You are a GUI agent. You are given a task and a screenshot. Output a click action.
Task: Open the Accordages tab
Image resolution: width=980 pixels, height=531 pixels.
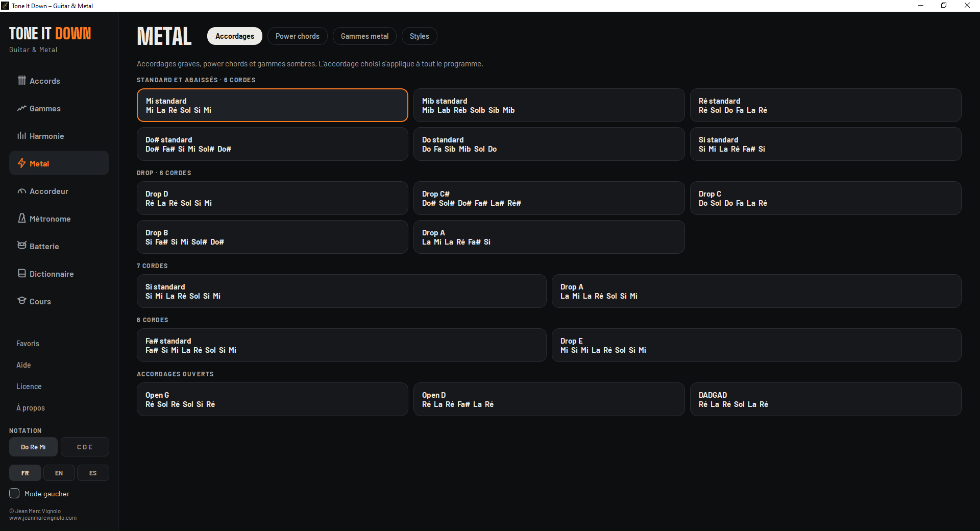pos(235,36)
